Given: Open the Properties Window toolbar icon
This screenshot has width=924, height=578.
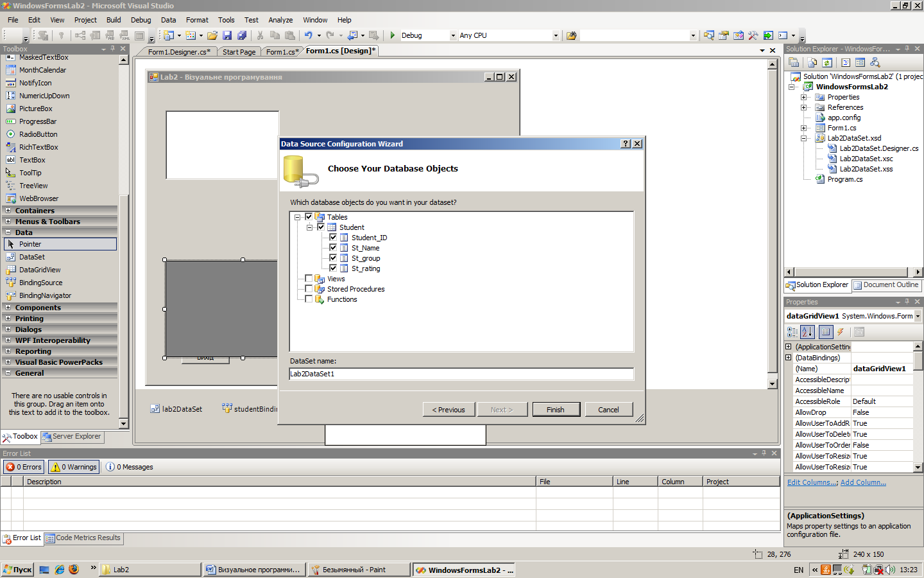Looking at the screenshot, I should coord(724,35).
